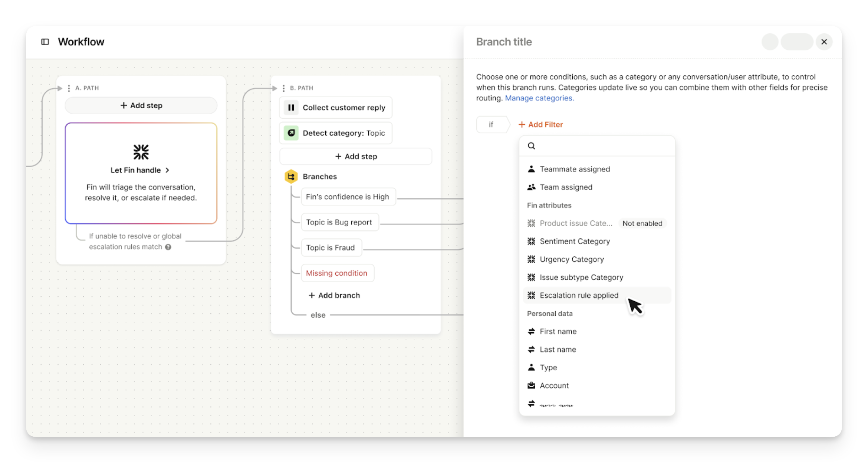868x463 pixels.
Task: Click the Fin logo in Let Fin handle card
Action: 141,152
